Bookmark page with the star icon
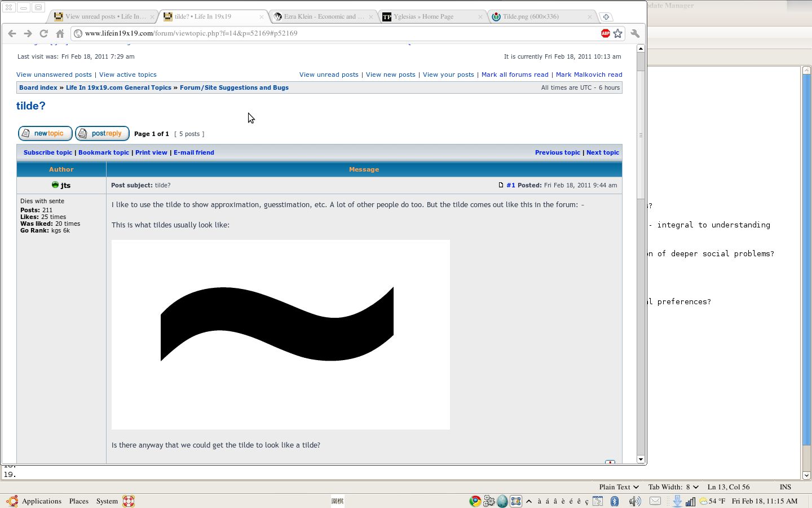 618,33
